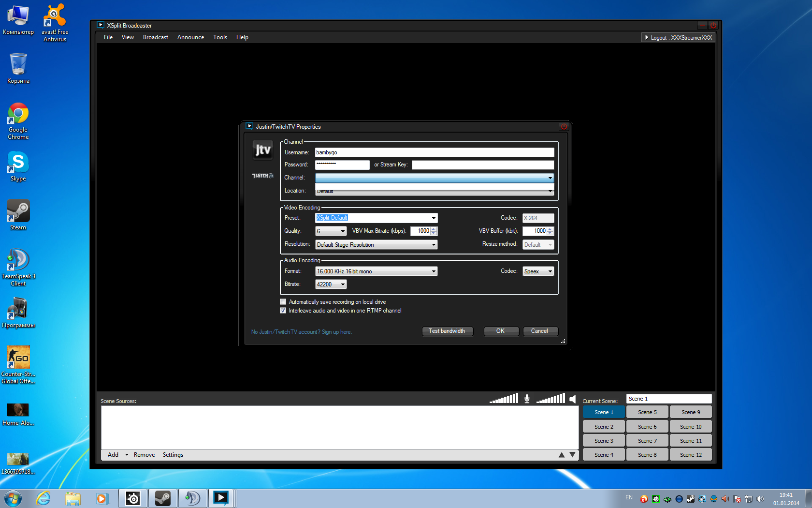The width and height of the screenshot is (812, 508).
Task: Click the Password input field
Action: (342, 165)
